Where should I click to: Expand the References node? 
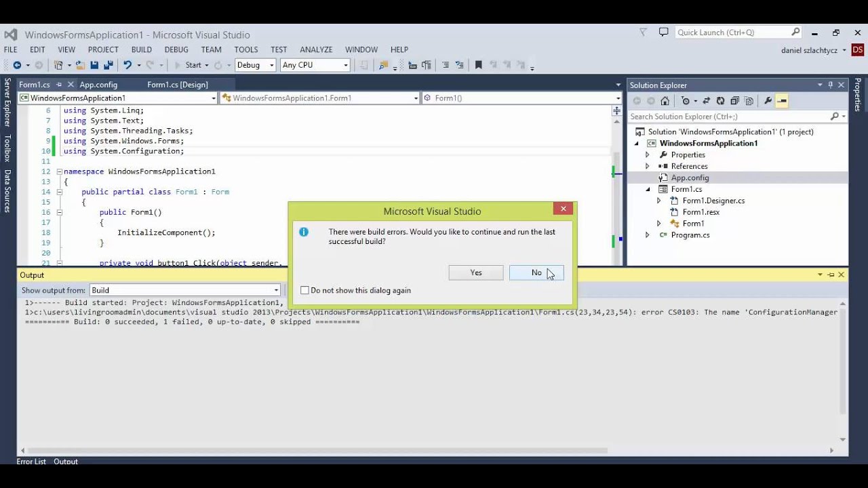647,166
